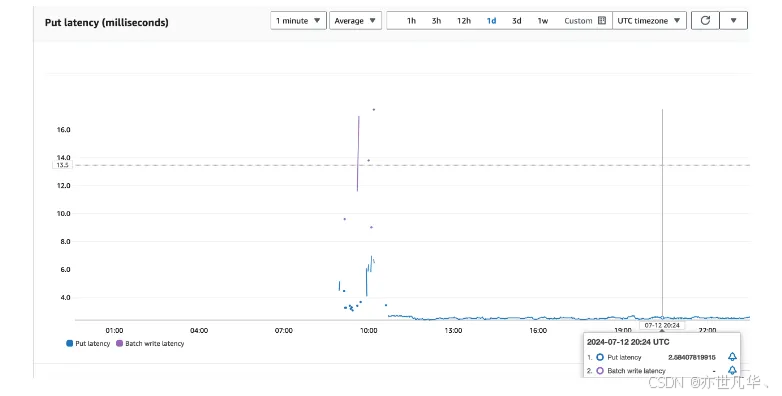
Task: Refresh the Put latency graph
Action: (x=705, y=20)
